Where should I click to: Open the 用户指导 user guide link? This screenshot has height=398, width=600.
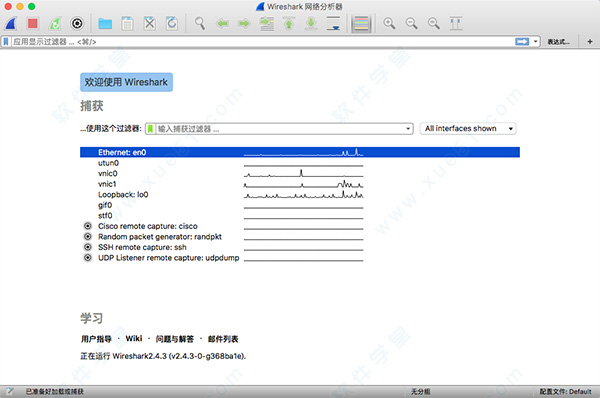[x=96, y=339]
